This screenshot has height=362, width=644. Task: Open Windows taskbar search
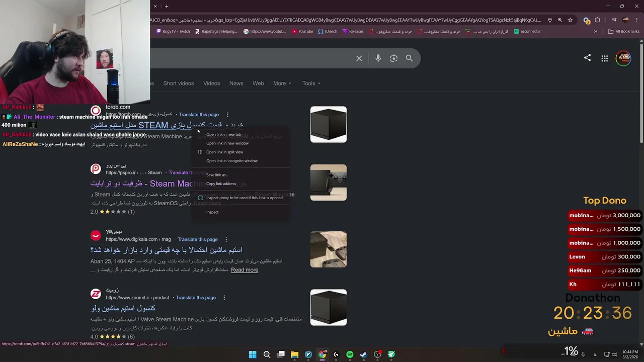pos(267,354)
